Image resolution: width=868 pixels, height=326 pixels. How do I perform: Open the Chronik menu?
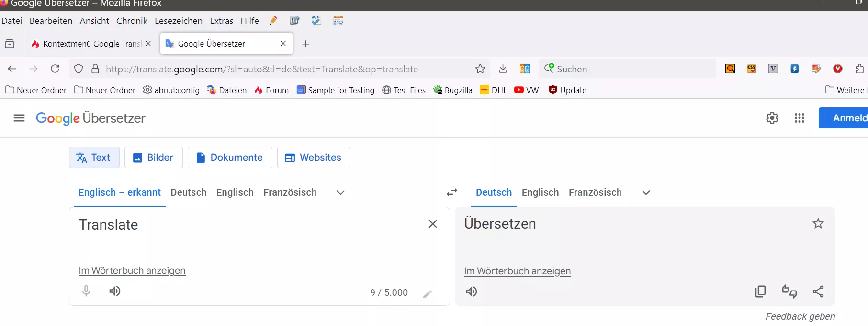(132, 21)
